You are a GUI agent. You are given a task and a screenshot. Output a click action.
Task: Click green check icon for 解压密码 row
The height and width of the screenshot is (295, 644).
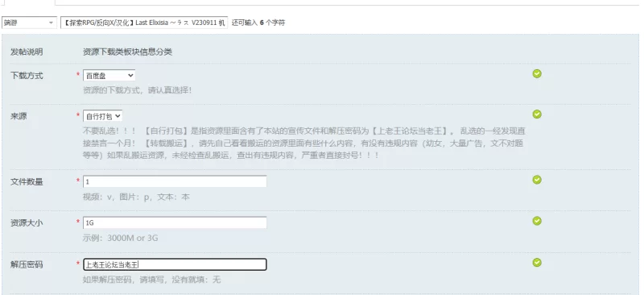point(537,263)
